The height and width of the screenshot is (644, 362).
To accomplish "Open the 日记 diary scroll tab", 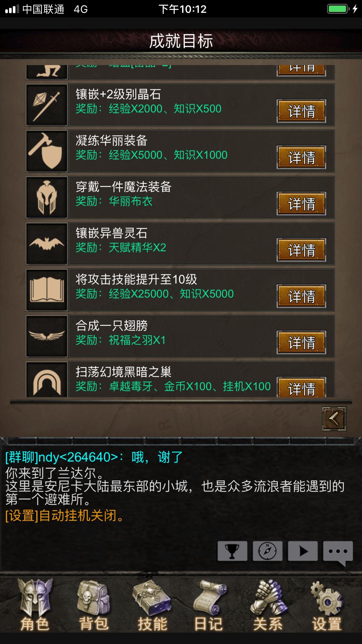I will click(209, 605).
